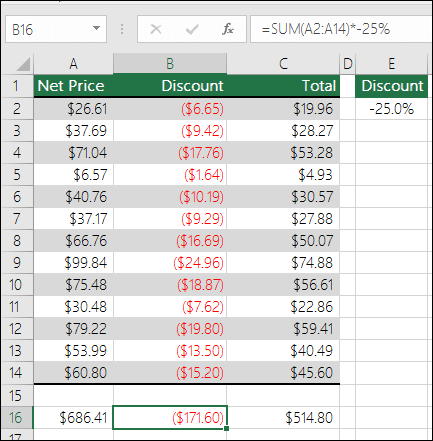Image resolution: width=433 pixels, height=441 pixels.
Task: Select column B header
Action: pyautogui.click(x=170, y=64)
